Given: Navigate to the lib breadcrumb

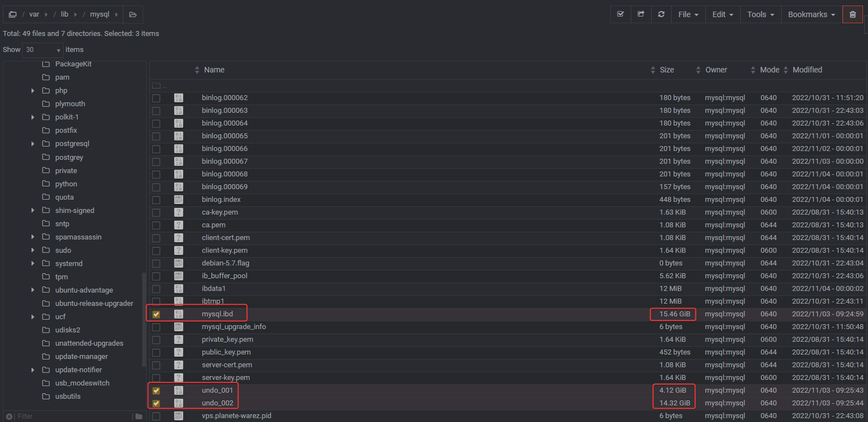Looking at the screenshot, I should click(x=65, y=14).
